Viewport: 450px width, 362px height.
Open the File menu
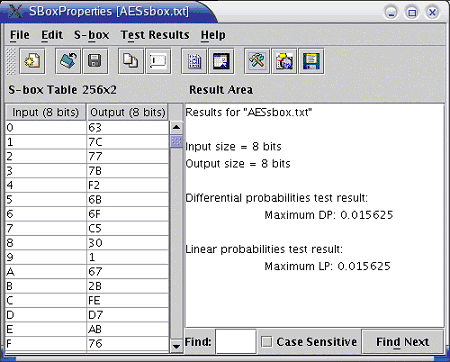[20, 35]
